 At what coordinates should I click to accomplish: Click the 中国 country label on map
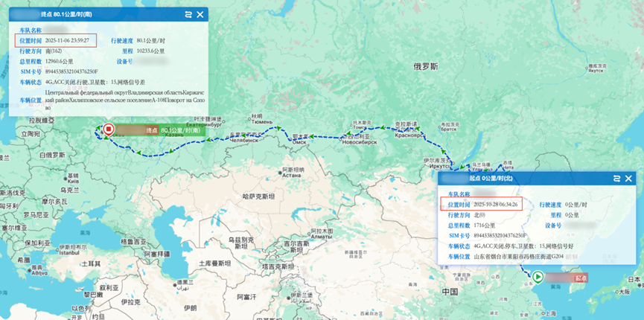[448, 292]
